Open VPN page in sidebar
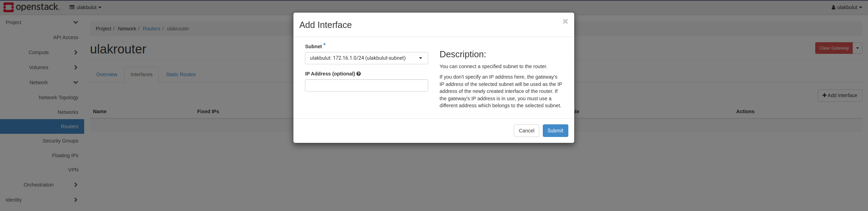868x211 pixels. (x=73, y=170)
